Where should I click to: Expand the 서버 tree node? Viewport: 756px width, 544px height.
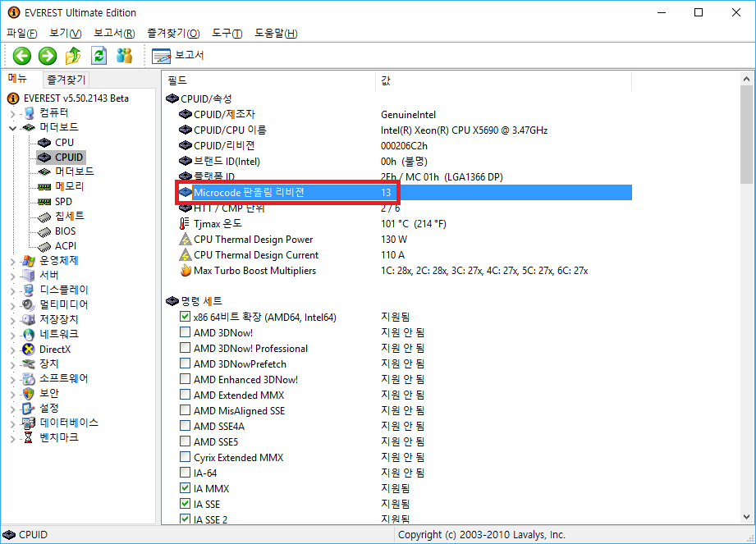pyautogui.click(x=13, y=276)
